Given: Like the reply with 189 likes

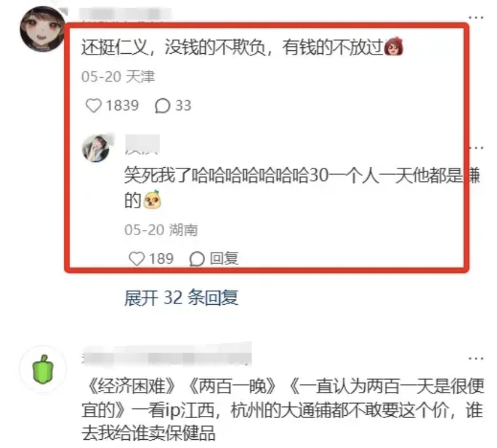Looking at the screenshot, I should point(137,259).
